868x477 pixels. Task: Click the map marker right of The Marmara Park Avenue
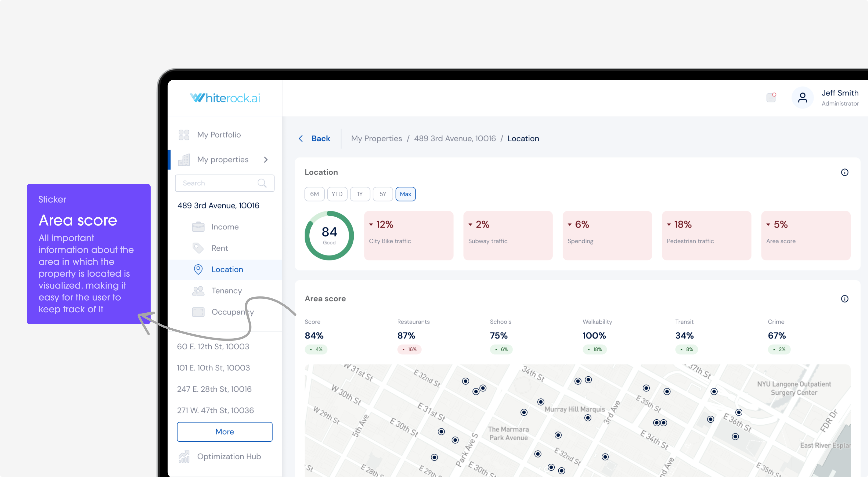(x=558, y=435)
